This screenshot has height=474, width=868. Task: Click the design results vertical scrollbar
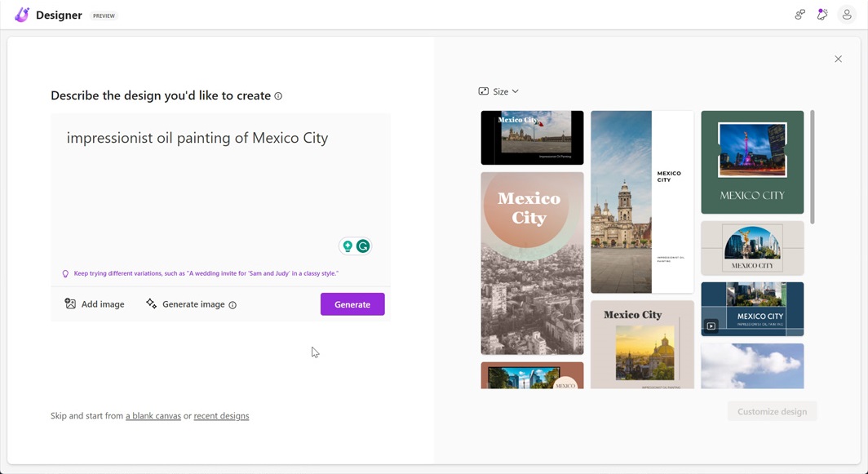[812, 167]
